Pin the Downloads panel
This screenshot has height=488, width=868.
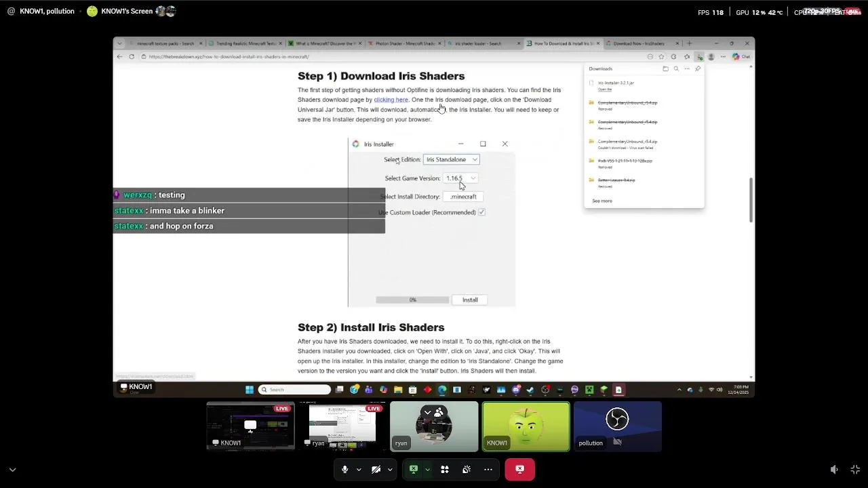coord(698,68)
